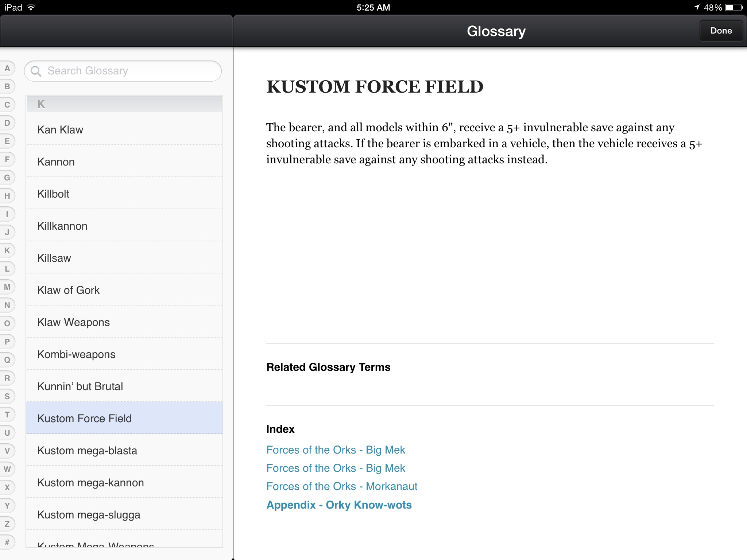Jump to letter K in index
This screenshot has width=747, height=560.
pyautogui.click(x=7, y=250)
